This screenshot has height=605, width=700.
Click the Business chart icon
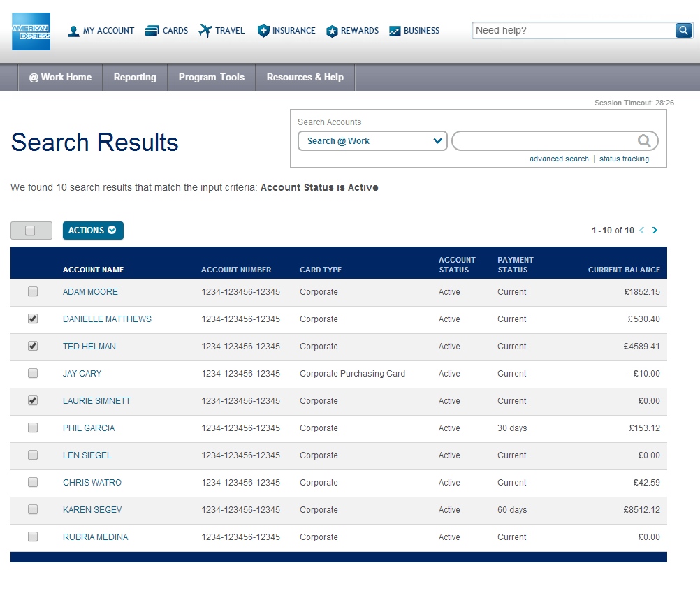[x=395, y=31]
